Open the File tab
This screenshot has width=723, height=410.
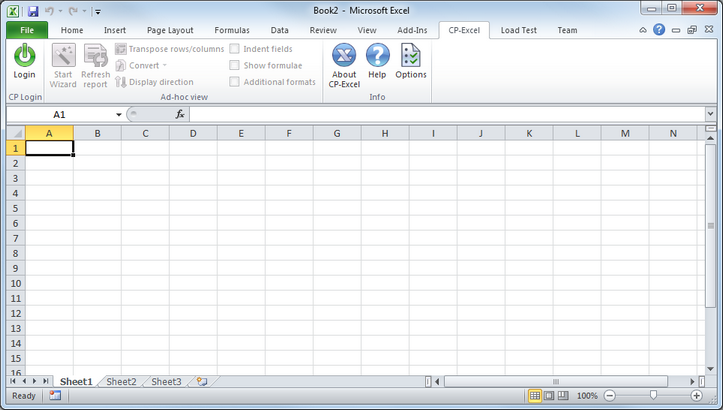tap(27, 30)
